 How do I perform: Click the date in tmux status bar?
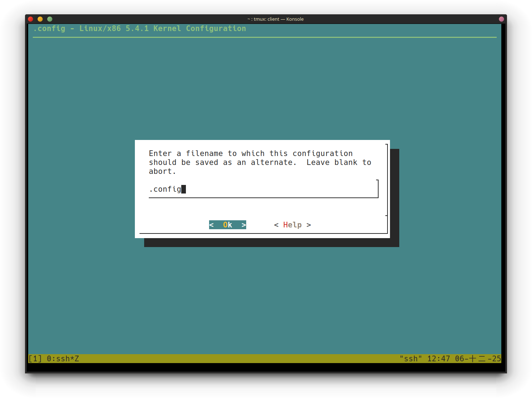point(478,359)
